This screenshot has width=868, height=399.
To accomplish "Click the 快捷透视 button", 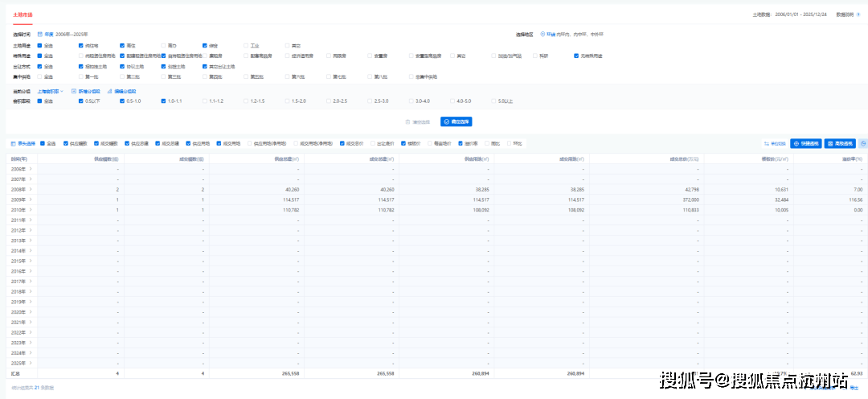I will pos(805,143).
